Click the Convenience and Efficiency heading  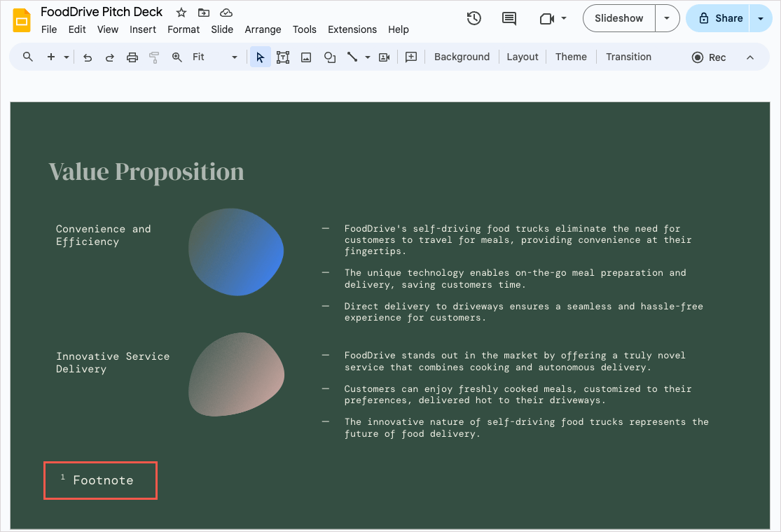(x=103, y=235)
